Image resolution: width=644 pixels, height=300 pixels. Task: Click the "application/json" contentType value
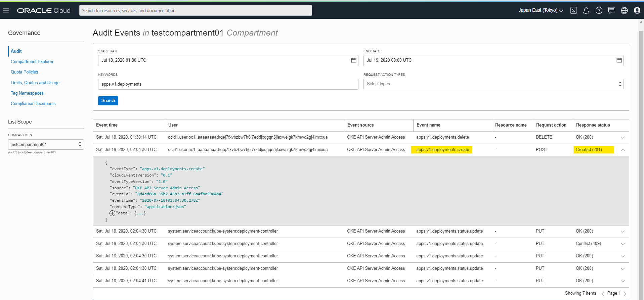(x=165, y=207)
